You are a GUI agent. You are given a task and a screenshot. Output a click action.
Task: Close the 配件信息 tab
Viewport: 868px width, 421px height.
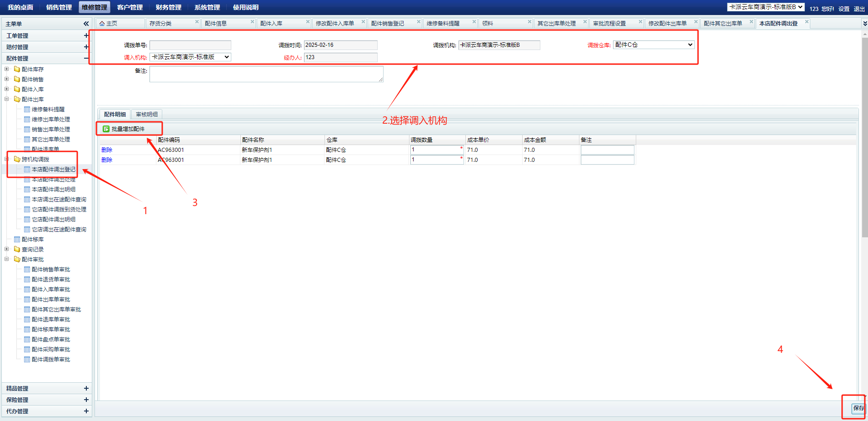252,22
